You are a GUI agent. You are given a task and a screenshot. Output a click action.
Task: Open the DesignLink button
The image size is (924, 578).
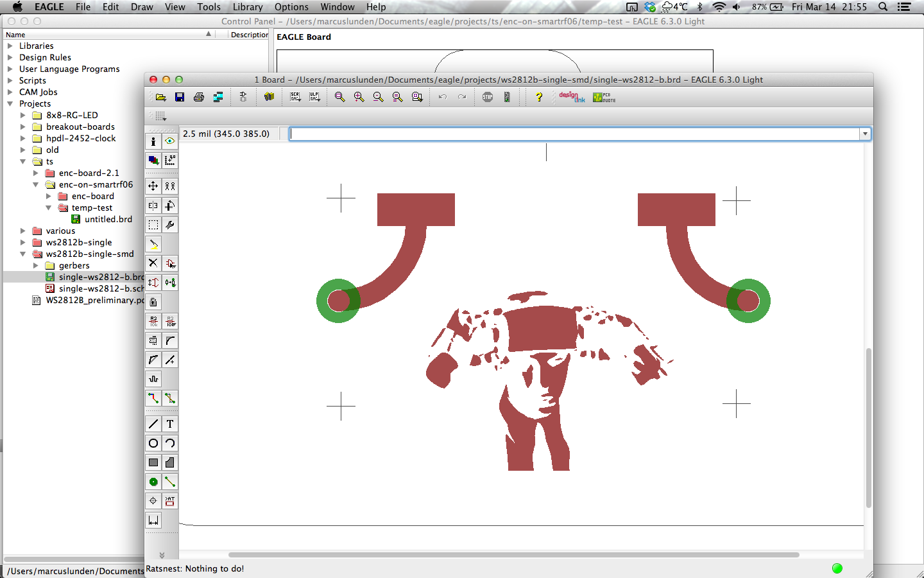[x=572, y=97]
